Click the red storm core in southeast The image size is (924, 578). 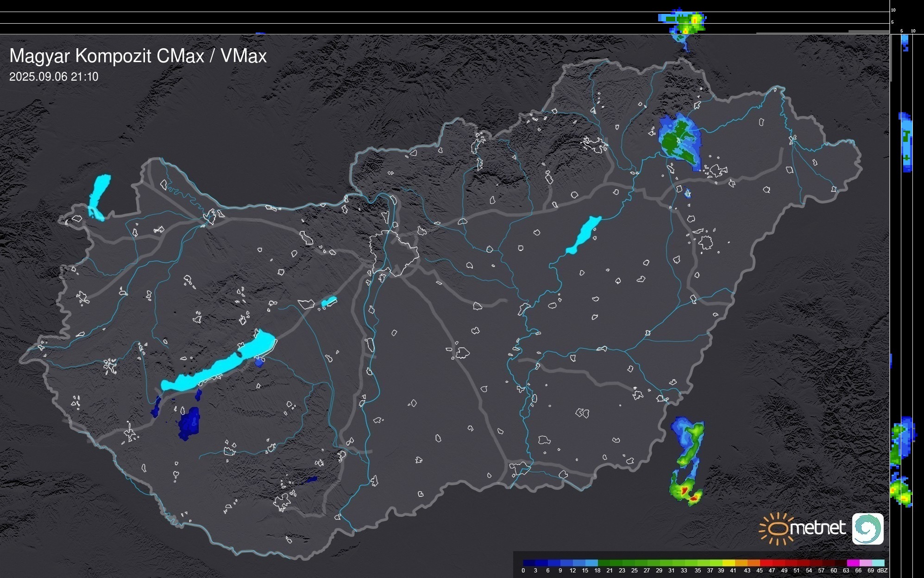[685, 490]
